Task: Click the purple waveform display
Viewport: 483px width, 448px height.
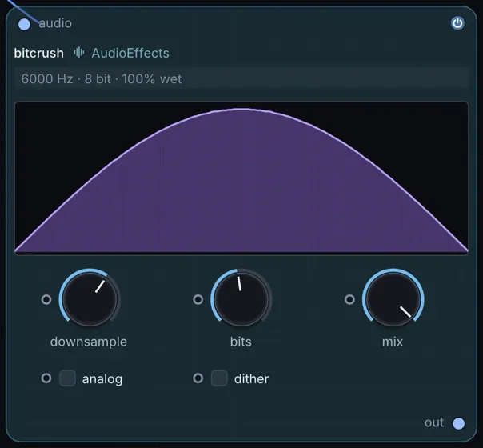Action: click(241, 178)
